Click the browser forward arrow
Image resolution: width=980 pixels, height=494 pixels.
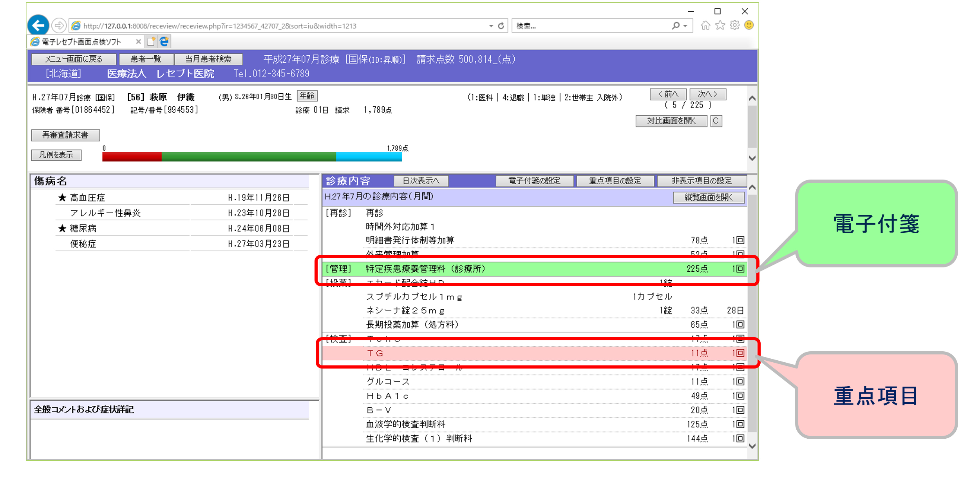(x=59, y=26)
